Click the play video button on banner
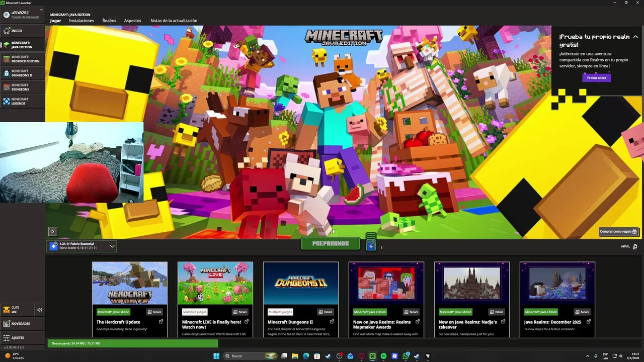The width and height of the screenshot is (644, 362). 52,231
